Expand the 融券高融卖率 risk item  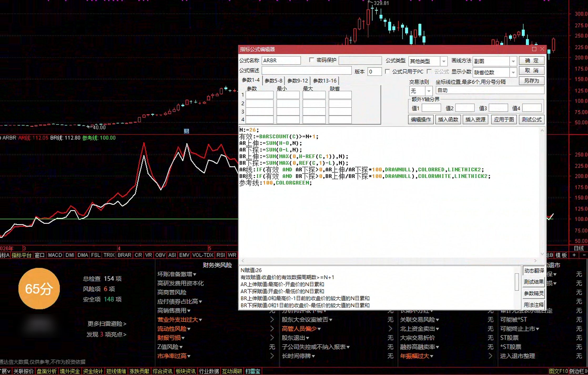coord(419,347)
